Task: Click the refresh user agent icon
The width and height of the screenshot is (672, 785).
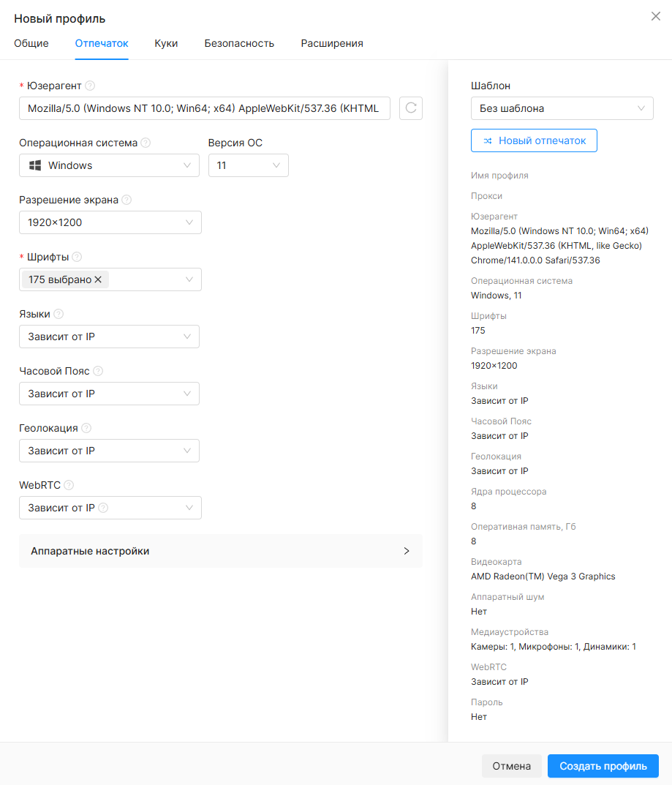Action: [x=411, y=108]
